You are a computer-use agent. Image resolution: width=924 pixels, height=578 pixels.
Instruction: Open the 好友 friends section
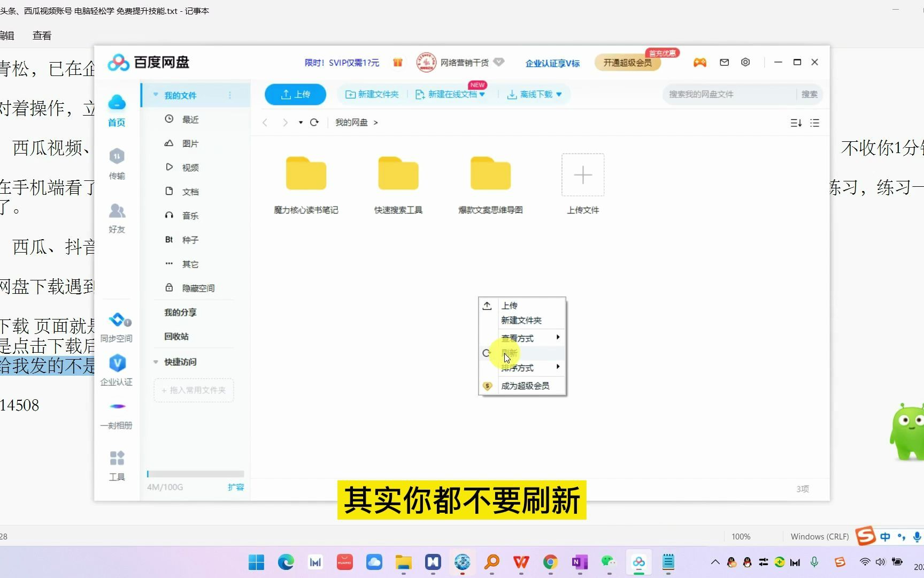[x=117, y=218]
